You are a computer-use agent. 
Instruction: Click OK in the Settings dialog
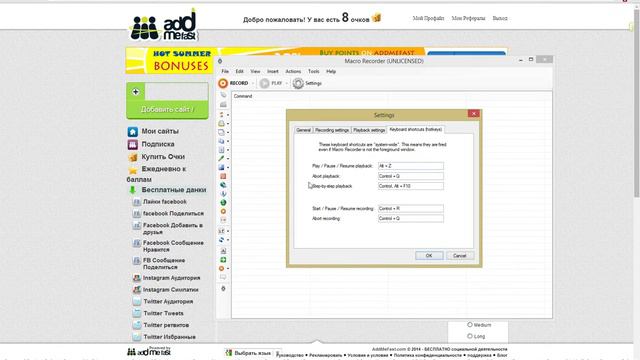[429, 256]
